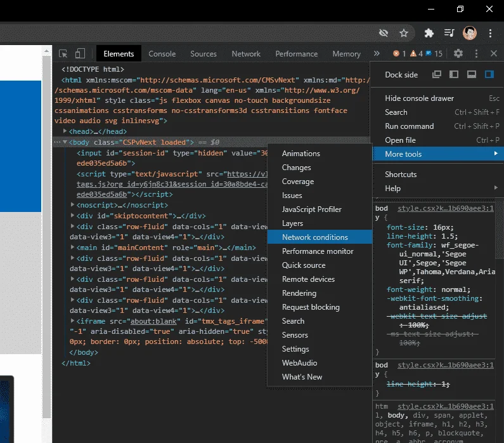Open What's New
Screen dimensions: 504x443
click(x=320, y=377)
